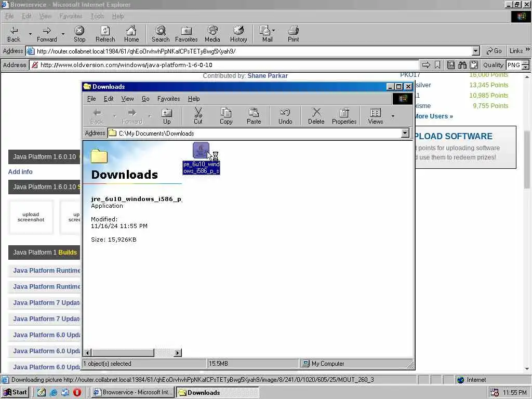Click the Downloads horizontal scrollbar right arrow

(x=178, y=353)
